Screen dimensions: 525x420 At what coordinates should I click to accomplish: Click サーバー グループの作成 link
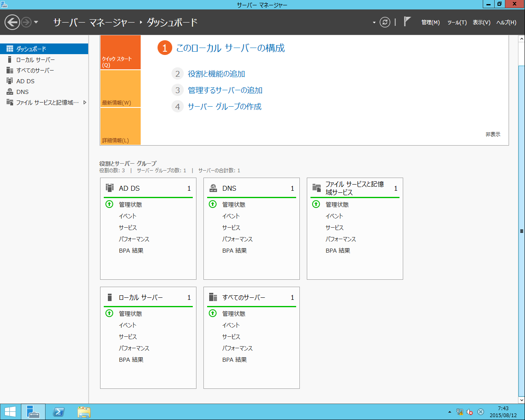click(x=224, y=107)
